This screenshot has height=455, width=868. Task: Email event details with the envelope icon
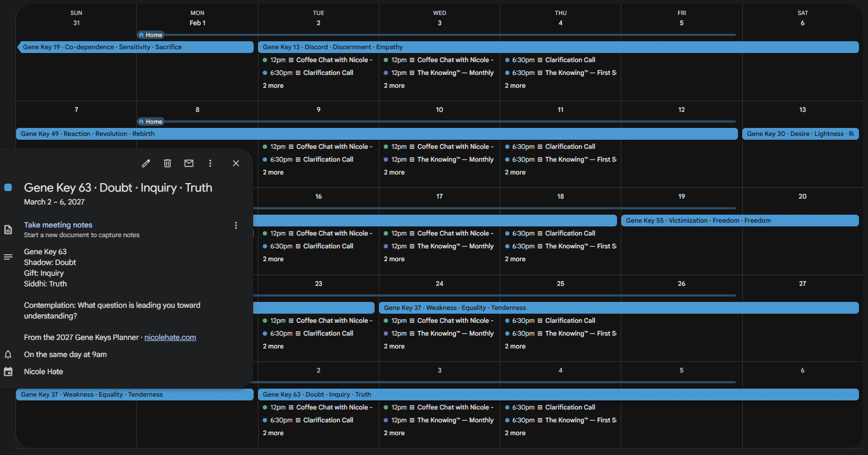pyautogui.click(x=189, y=163)
